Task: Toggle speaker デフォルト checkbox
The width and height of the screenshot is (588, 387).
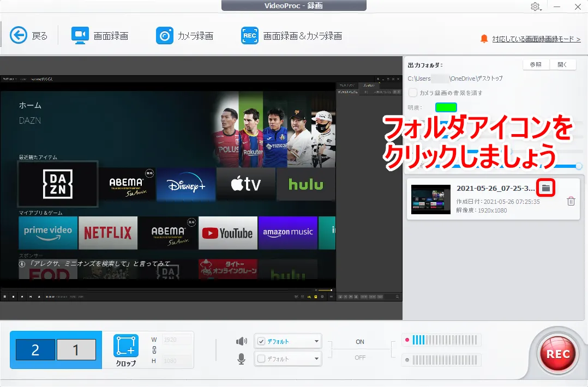Action: [261, 341]
